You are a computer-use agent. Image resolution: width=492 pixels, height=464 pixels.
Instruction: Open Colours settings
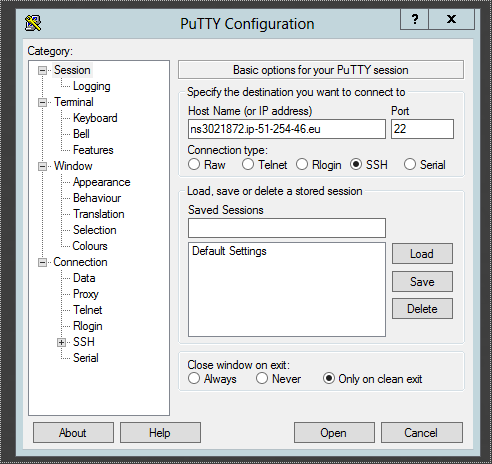tap(90, 246)
